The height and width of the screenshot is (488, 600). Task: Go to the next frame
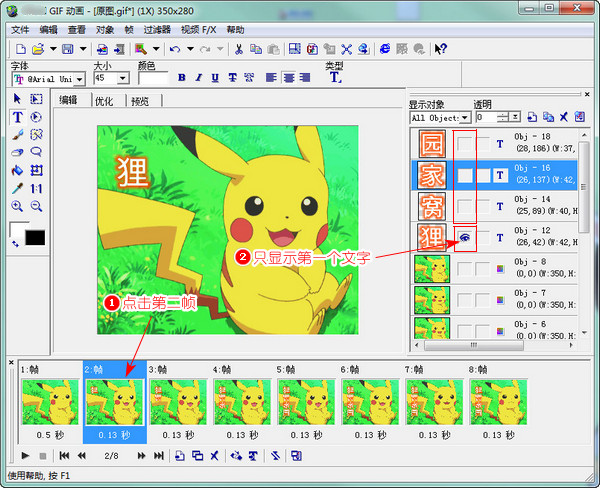pyautogui.click(x=141, y=455)
